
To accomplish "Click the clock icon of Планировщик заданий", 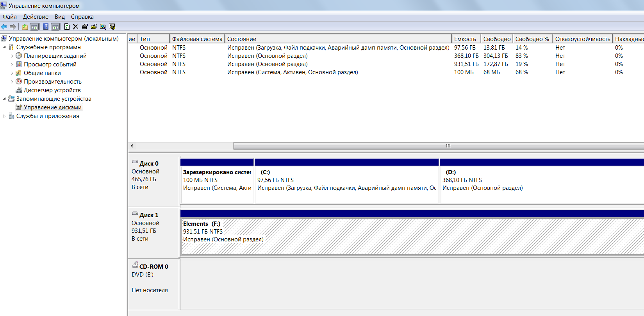I will tap(19, 55).
